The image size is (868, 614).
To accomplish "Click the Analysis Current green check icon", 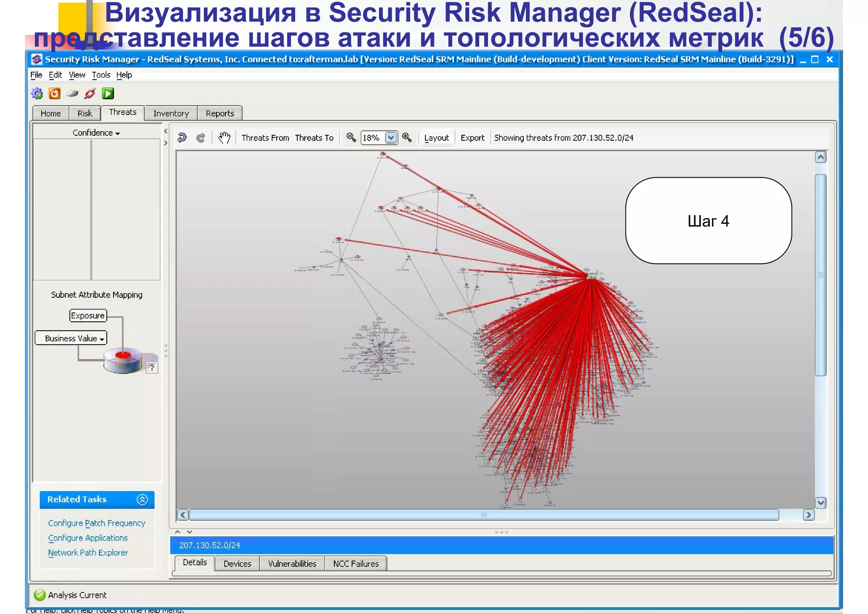I will [x=39, y=595].
